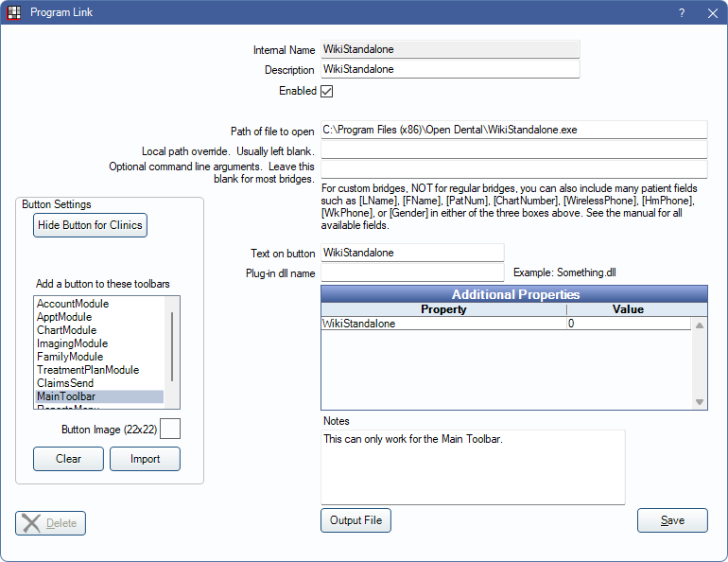Viewport: 728px width, 562px height.
Task: Choose ImagingModule from toolbar list
Action: [72, 343]
